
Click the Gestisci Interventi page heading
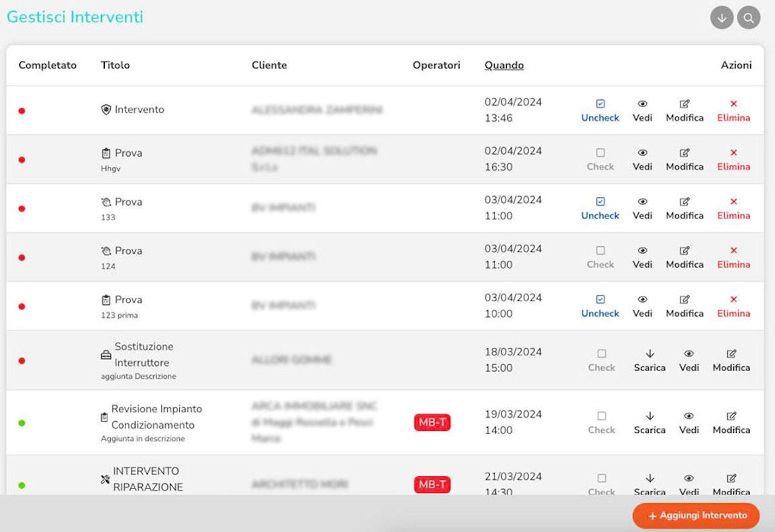coord(75,17)
